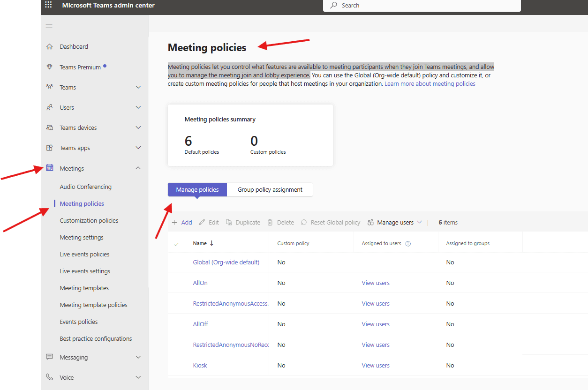This screenshot has width=588, height=390.
Task: Collapse the Meetings section
Action: point(138,168)
